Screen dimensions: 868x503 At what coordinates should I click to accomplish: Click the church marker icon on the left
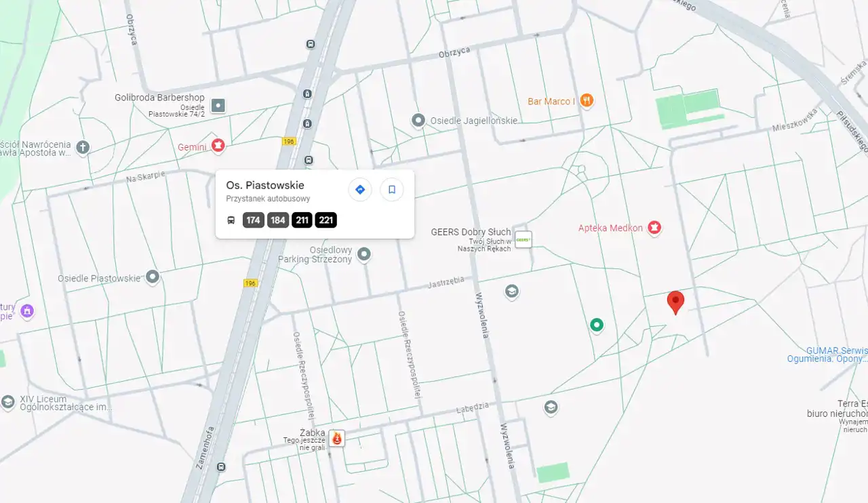(83, 148)
